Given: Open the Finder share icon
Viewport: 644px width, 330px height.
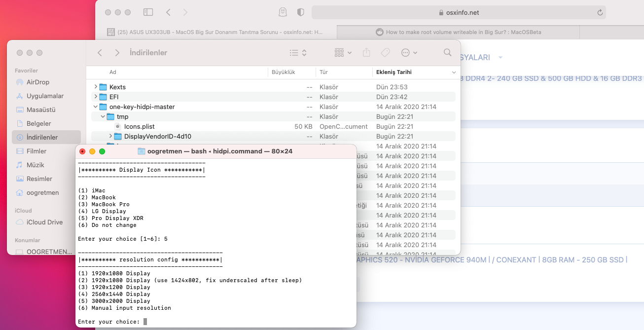Looking at the screenshot, I should 366,52.
